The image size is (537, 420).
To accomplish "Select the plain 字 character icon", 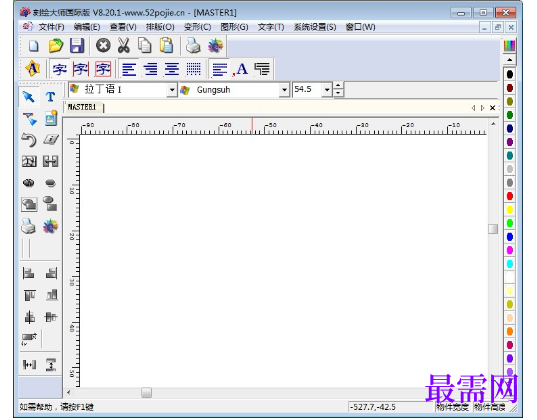I will (60, 70).
